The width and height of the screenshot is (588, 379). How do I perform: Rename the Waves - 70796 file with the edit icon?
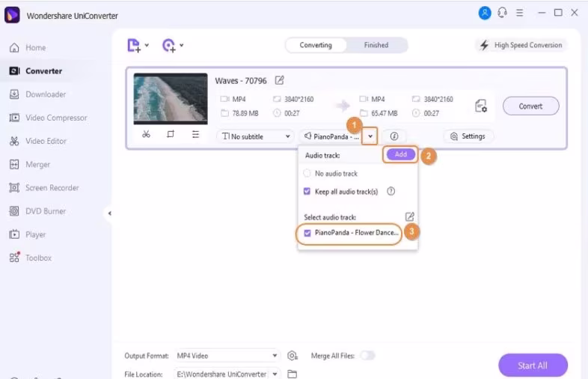point(279,80)
